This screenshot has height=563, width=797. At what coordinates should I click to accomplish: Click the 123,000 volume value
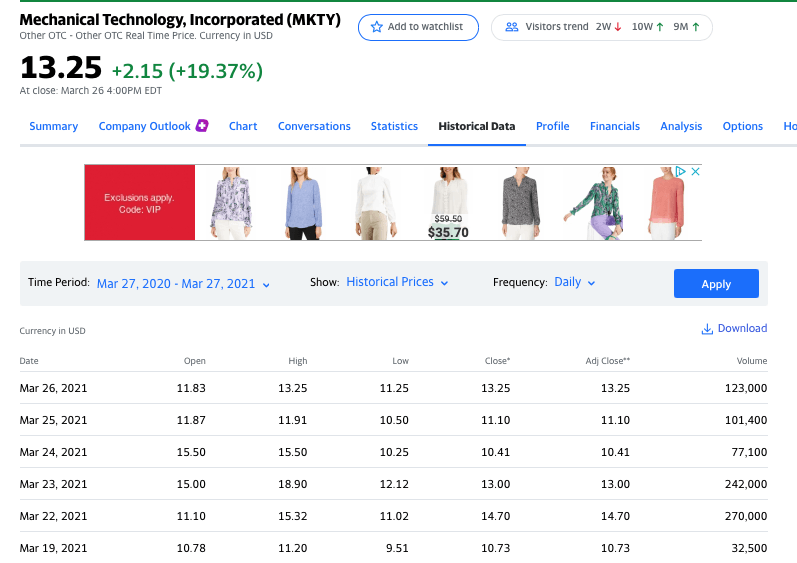(x=746, y=388)
